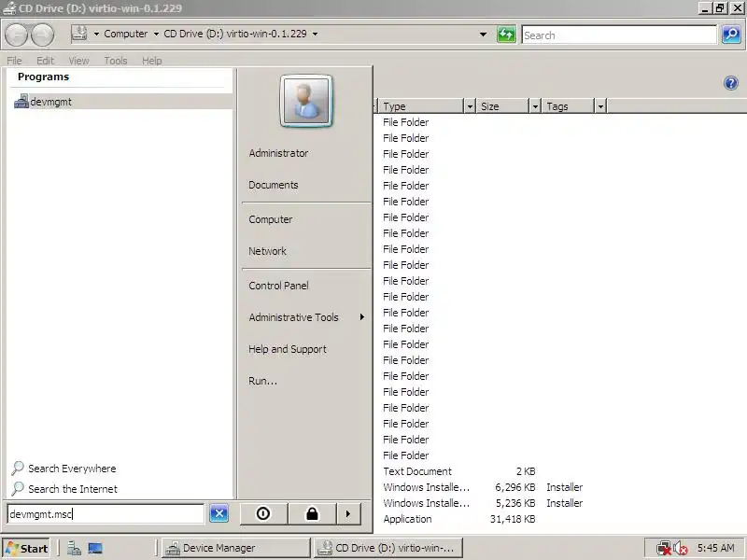Switch to Device Manager taskbar button
This screenshot has height=560, width=747.
(x=235, y=548)
